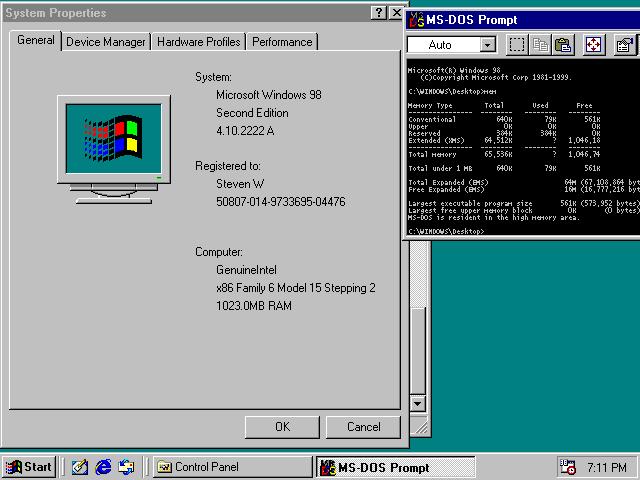Click the MS-DOS Prompt title bar icon

(416, 20)
